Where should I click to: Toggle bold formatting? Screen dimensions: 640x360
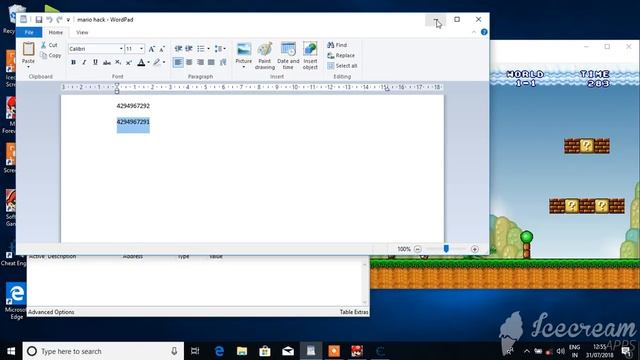[x=73, y=62]
